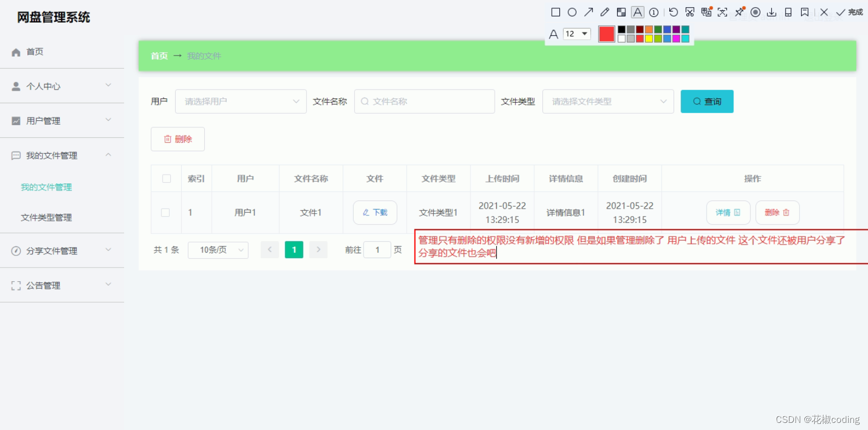Click 完成 to finish the screenshot
The width and height of the screenshot is (868, 430).
click(x=849, y=12)
